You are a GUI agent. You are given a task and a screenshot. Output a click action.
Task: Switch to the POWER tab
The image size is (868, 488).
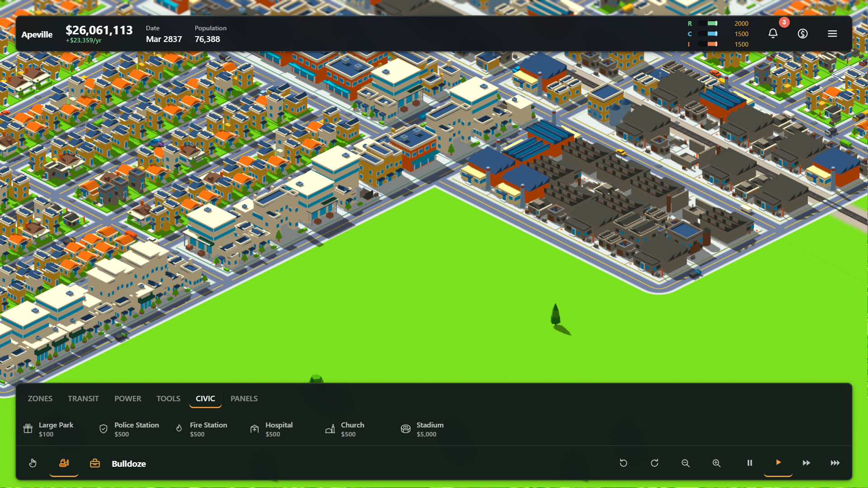127,399
